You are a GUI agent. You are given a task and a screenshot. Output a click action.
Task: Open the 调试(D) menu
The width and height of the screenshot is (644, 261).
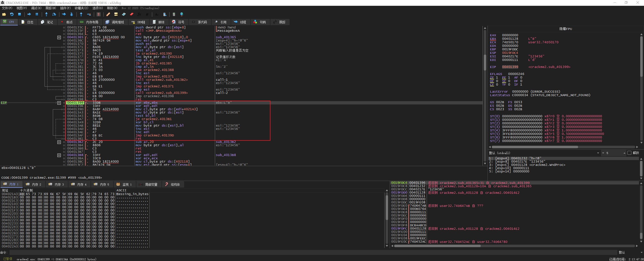pos(36,8)
